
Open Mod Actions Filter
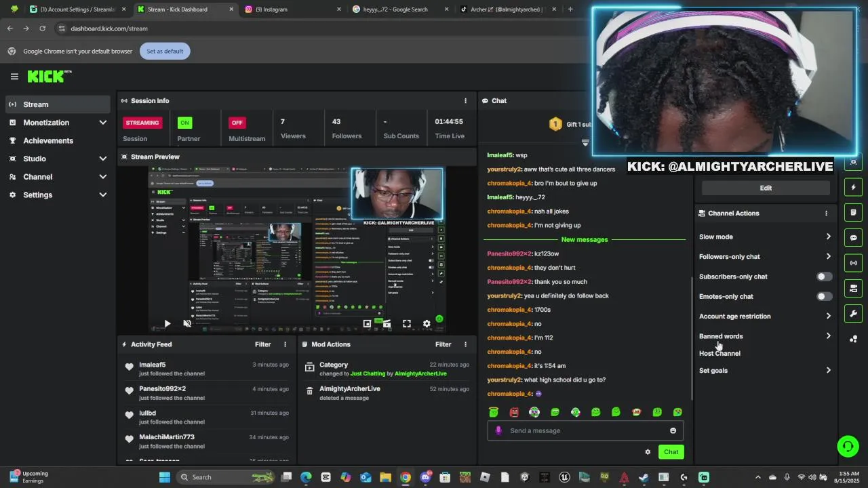click(443, 344)
